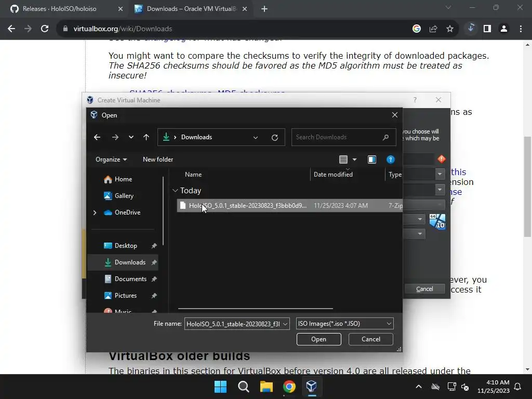Create a New folder

pos(158,159)
